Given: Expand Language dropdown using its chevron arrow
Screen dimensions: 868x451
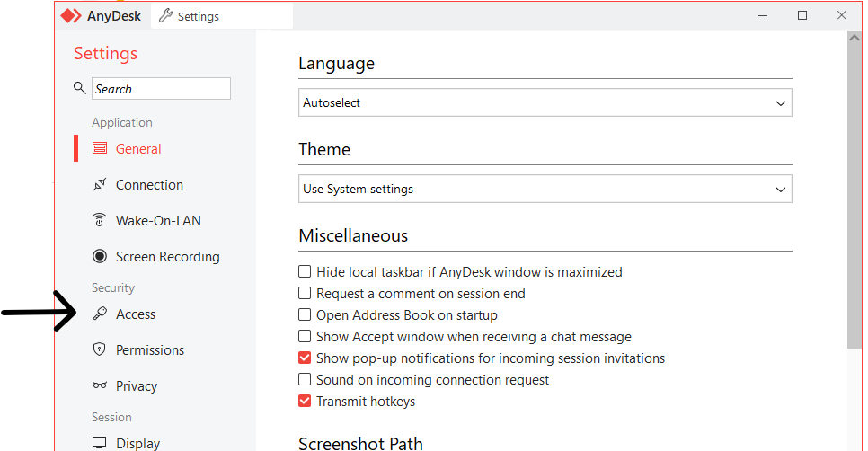Looking at the screenshot, I should [781, 103].
